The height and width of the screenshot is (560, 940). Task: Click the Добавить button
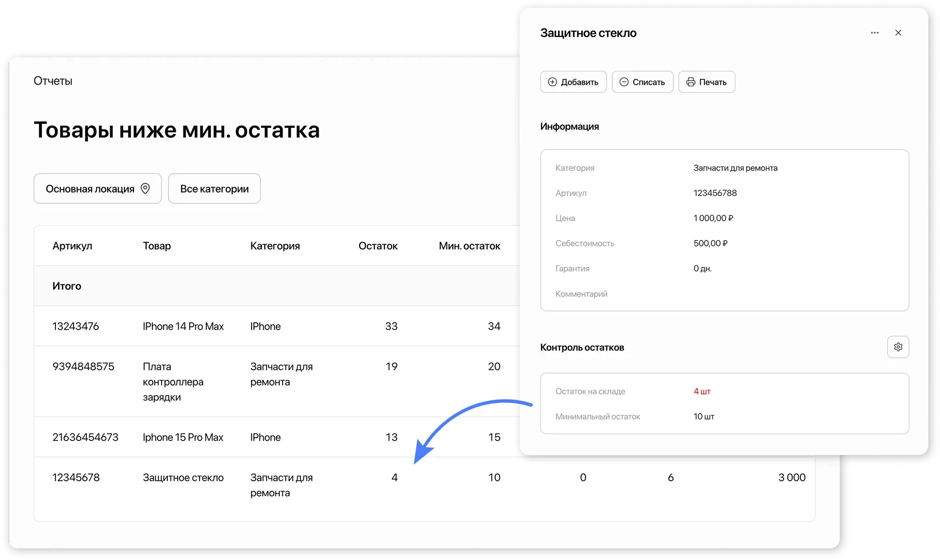(x=573, y=82)
